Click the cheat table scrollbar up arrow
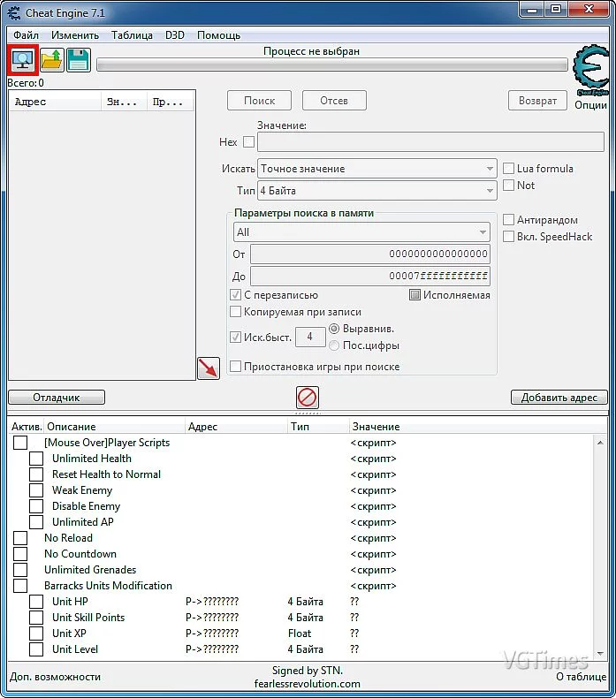Viewport: 616px width, 698px height. pos(600,442)
